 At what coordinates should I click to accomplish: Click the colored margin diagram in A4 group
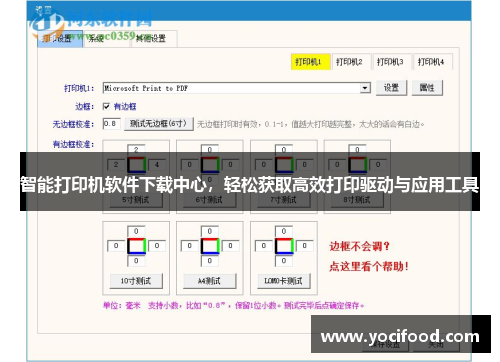pos(210,246)
